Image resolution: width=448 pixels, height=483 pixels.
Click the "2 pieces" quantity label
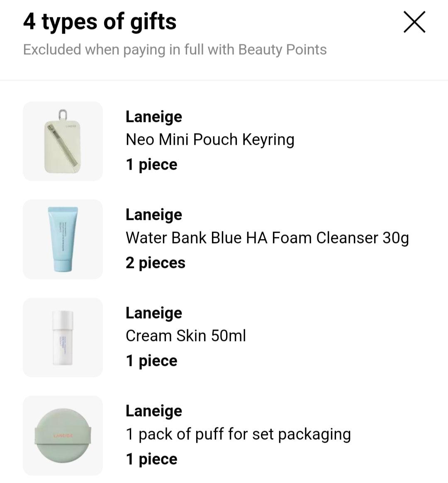(156, 263)
